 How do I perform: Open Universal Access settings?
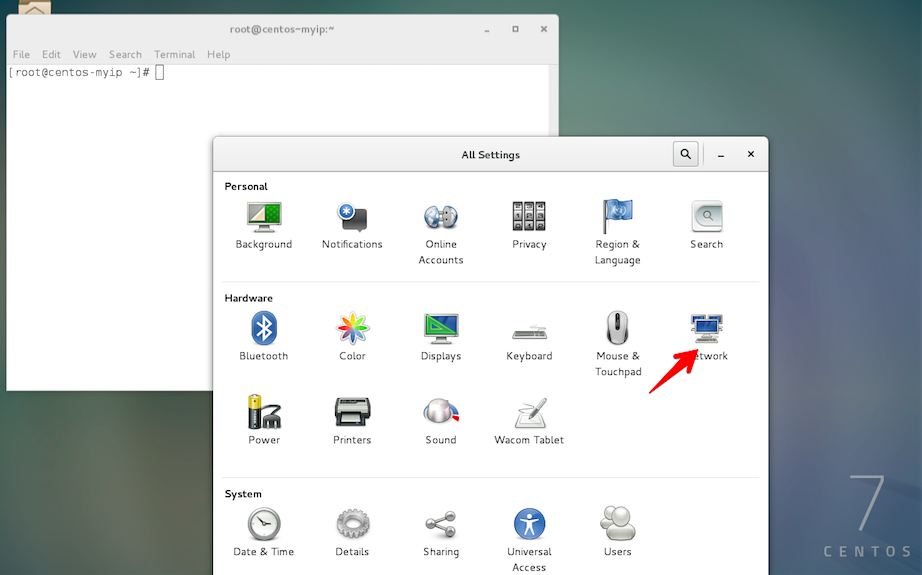(529, 540)
